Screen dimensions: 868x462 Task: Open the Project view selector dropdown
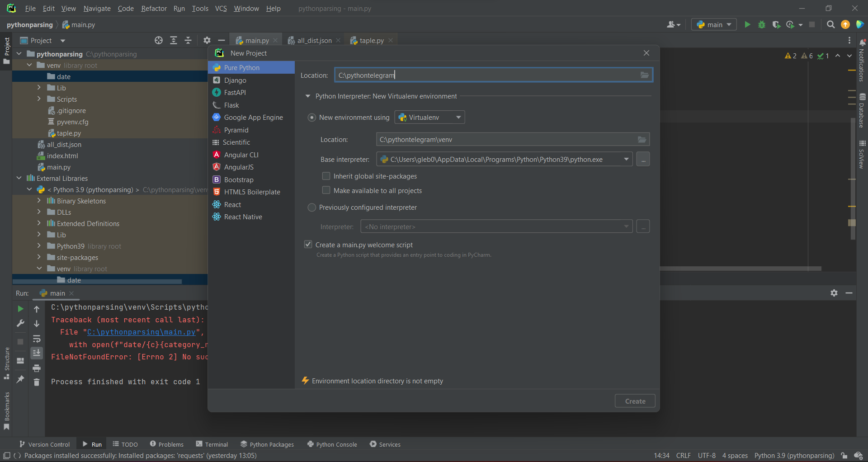pos(63,41)
